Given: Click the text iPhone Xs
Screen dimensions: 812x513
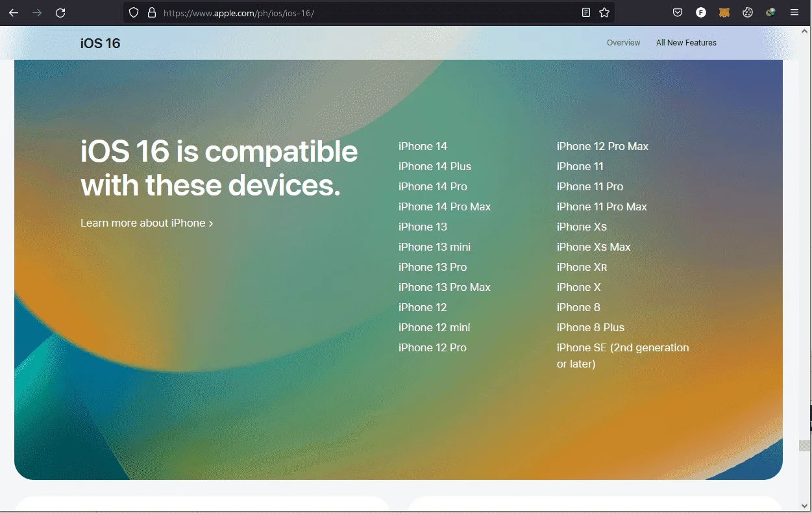Looking at the screenshot, I should point(582,227).
